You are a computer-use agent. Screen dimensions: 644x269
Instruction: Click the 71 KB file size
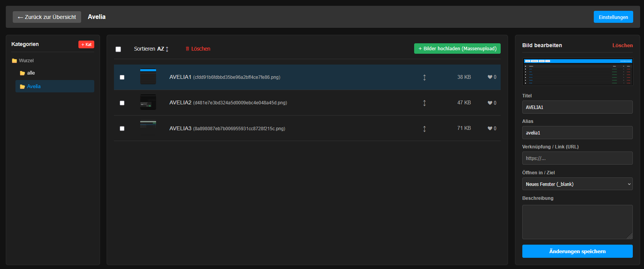pyautogui.click(x=464, y=128)
